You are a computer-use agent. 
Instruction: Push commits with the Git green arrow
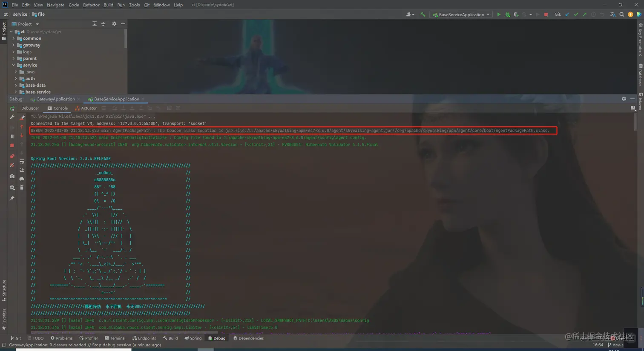tap(584, 14)
